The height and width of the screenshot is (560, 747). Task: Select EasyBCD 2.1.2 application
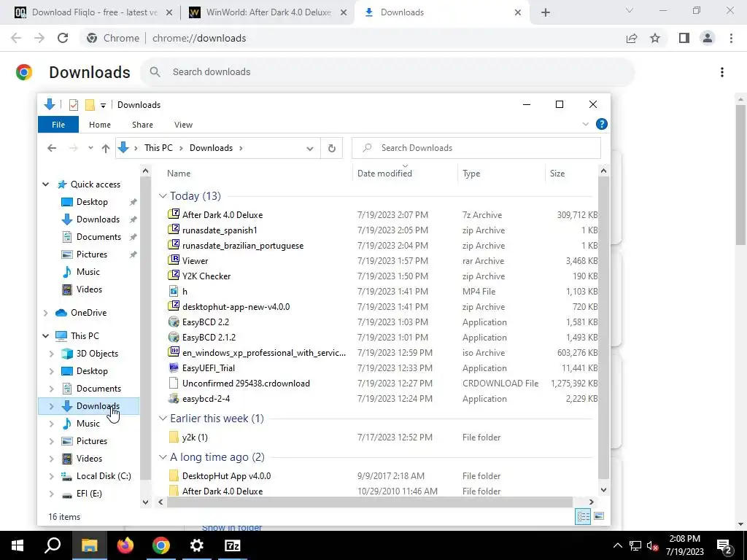pos(209,337)
